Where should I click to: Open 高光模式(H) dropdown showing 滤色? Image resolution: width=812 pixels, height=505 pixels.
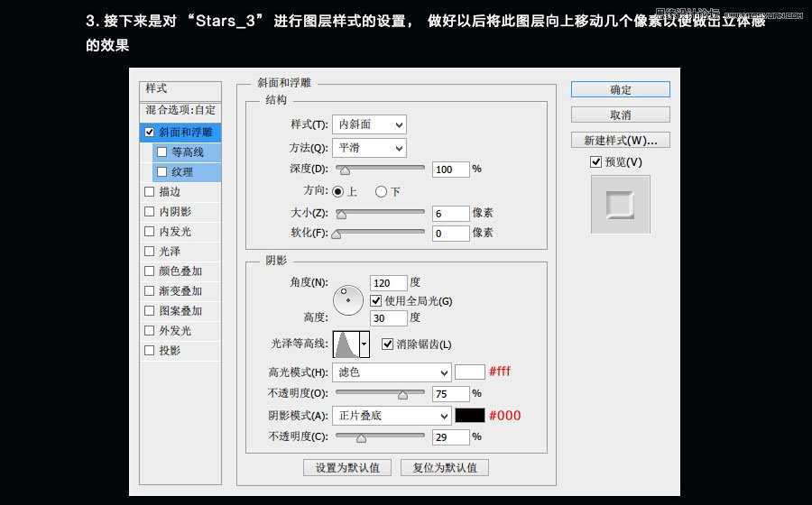[392, 372]
